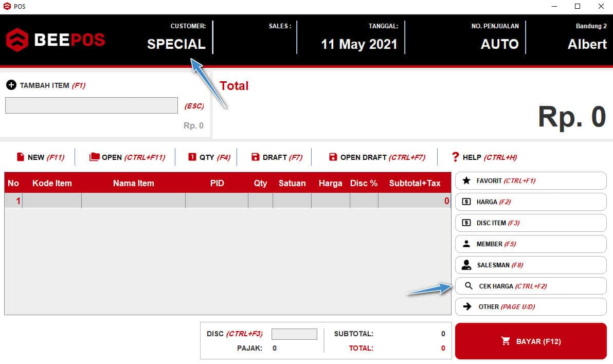The width and height of the screenshot is (613, 364).
Task: Select row 1 number cell
Action: coord(14,201)
